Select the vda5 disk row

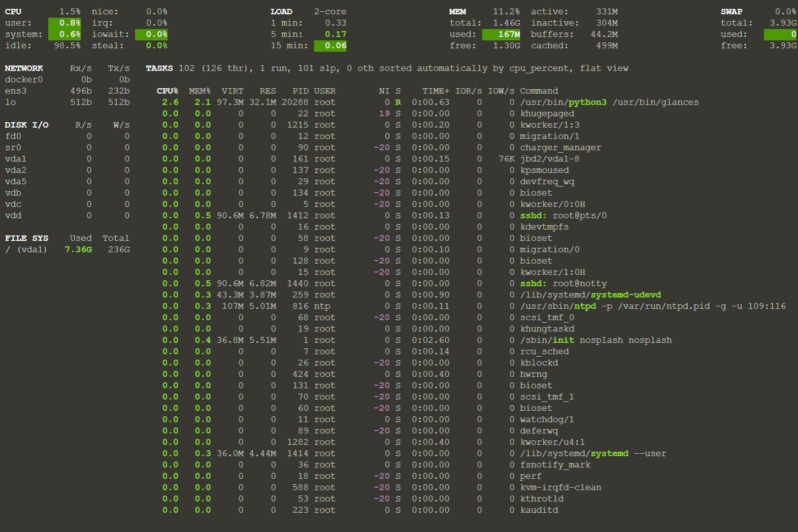tap(67, 181)
